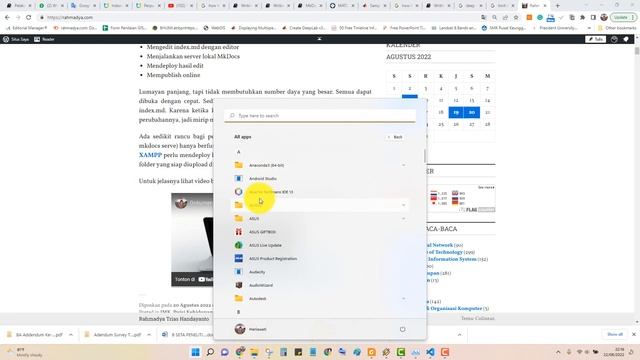Viewport: 640px width, 360px height.
Task: Open the weather widget on taskbar
Action: [x=24, y=352]
